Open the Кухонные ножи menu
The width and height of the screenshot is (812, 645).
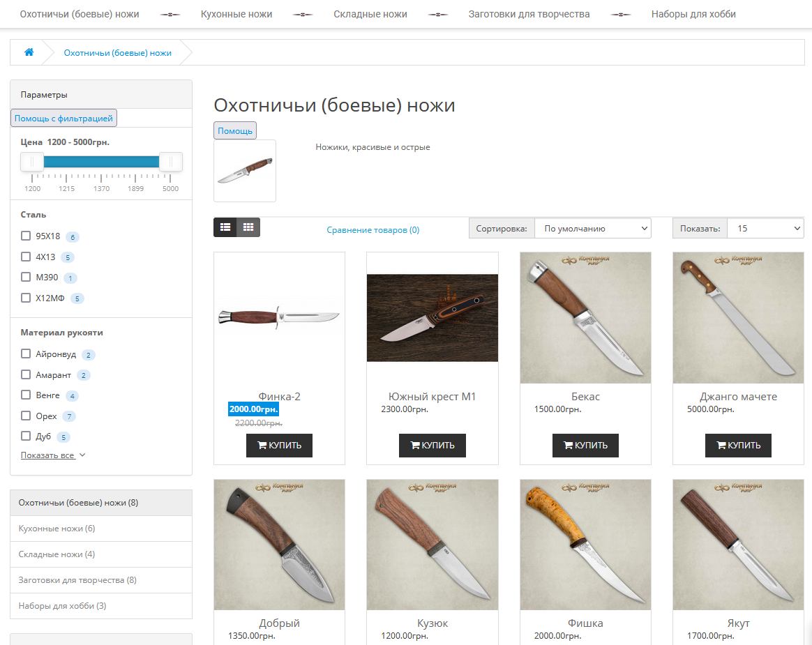tap(236, 13)
